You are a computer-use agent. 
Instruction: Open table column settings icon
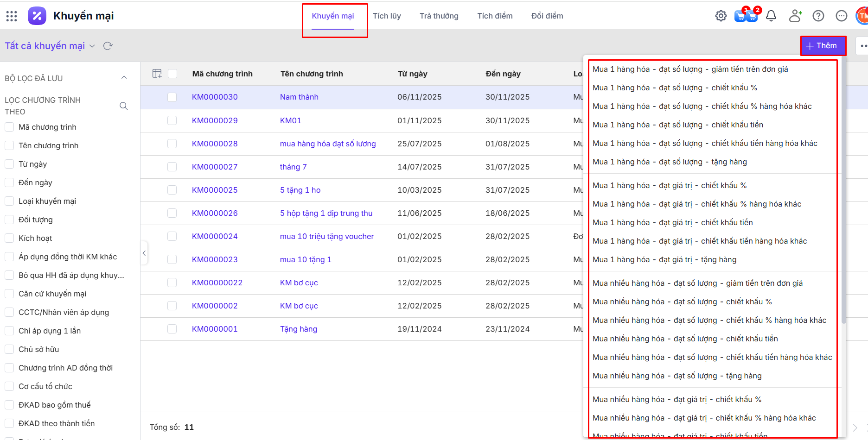point(157,74)
